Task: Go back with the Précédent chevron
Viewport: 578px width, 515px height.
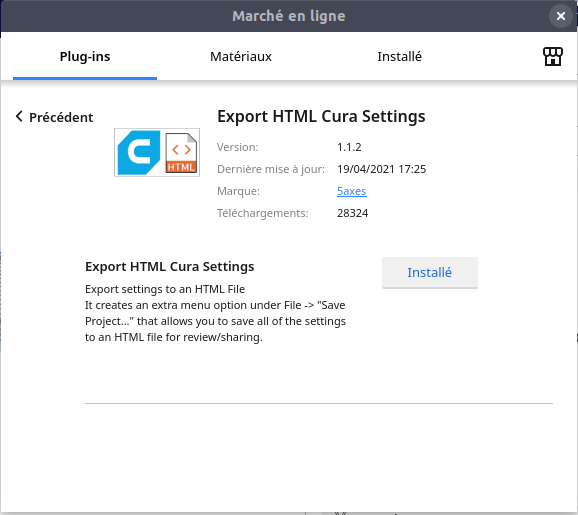Action: pos(19,116)
